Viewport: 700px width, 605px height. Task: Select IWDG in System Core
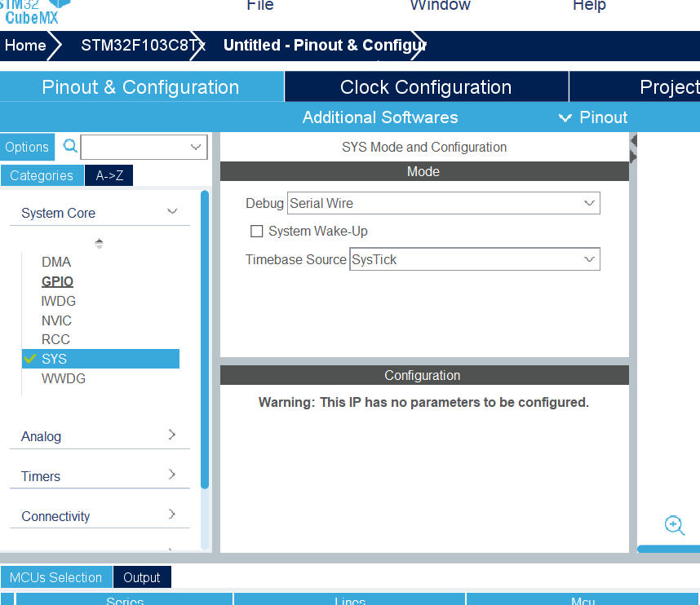coord(59,301)
